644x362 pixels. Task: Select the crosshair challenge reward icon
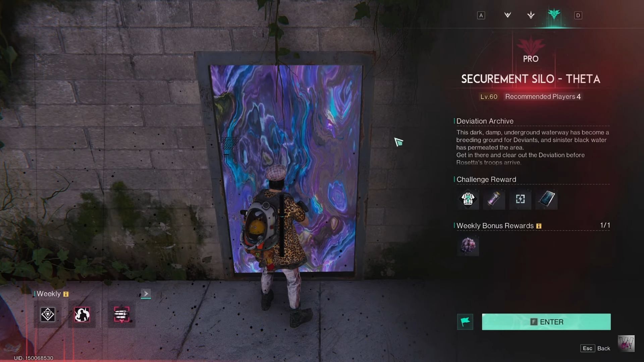[520, 199]
